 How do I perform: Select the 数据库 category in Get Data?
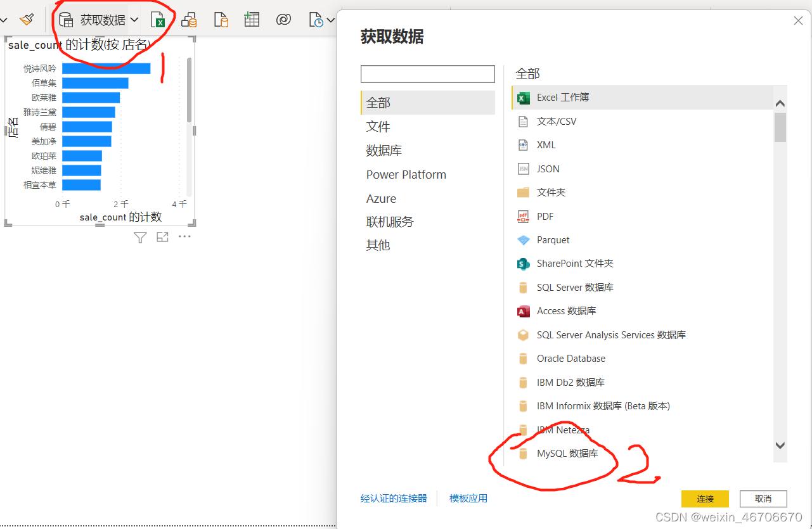point(384,150)
